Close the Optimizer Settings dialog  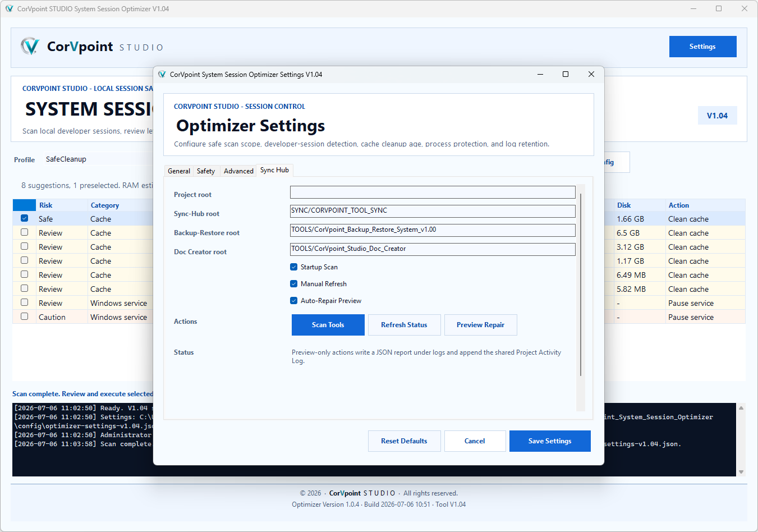tap(591, 74)
